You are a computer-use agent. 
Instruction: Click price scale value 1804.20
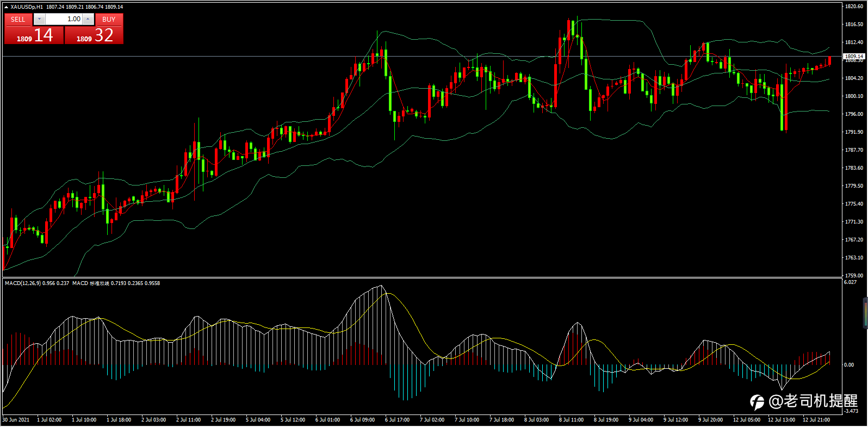[x=854, y=78]
